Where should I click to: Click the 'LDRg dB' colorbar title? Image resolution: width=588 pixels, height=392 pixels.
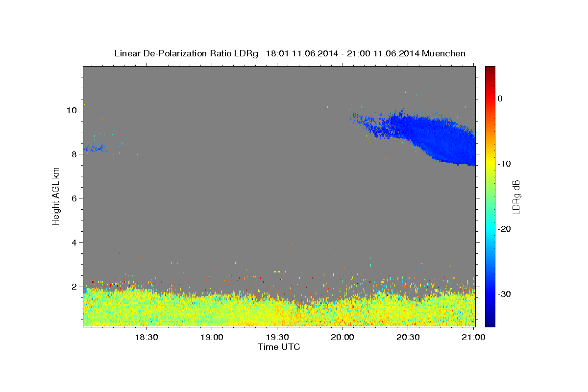(516, 196)
